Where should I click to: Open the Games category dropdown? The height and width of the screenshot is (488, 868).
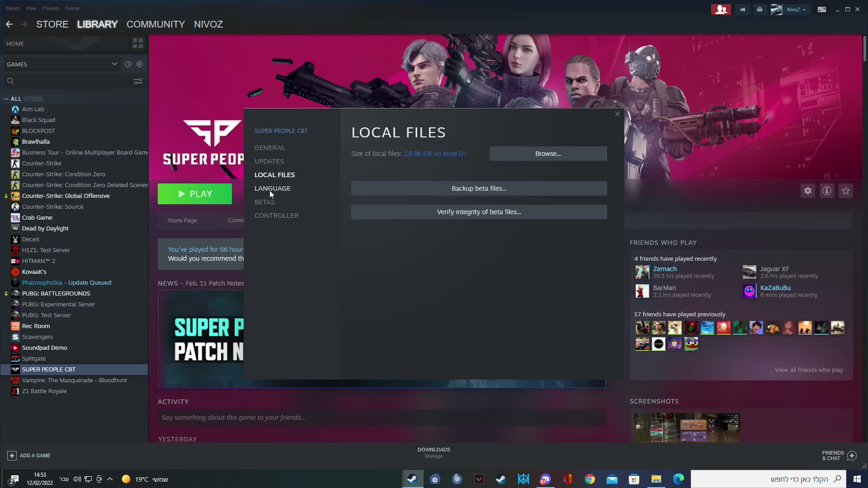click(x=62, y=64)
